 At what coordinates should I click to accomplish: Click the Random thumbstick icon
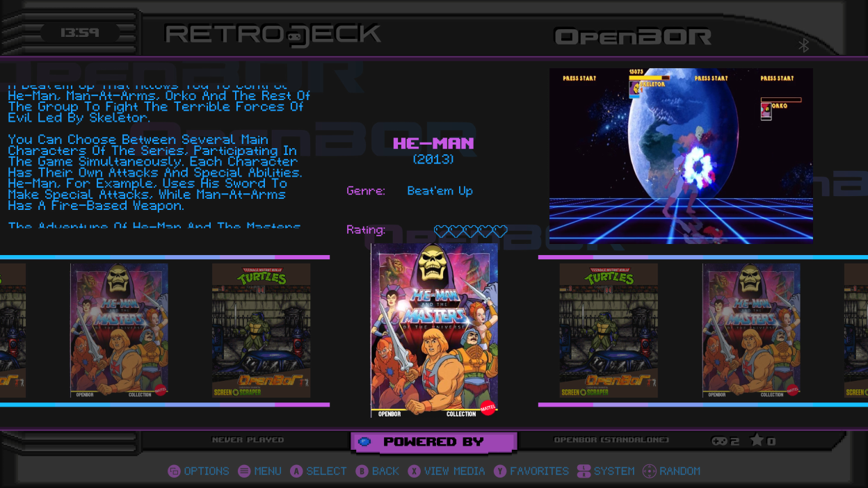(649, 471)
